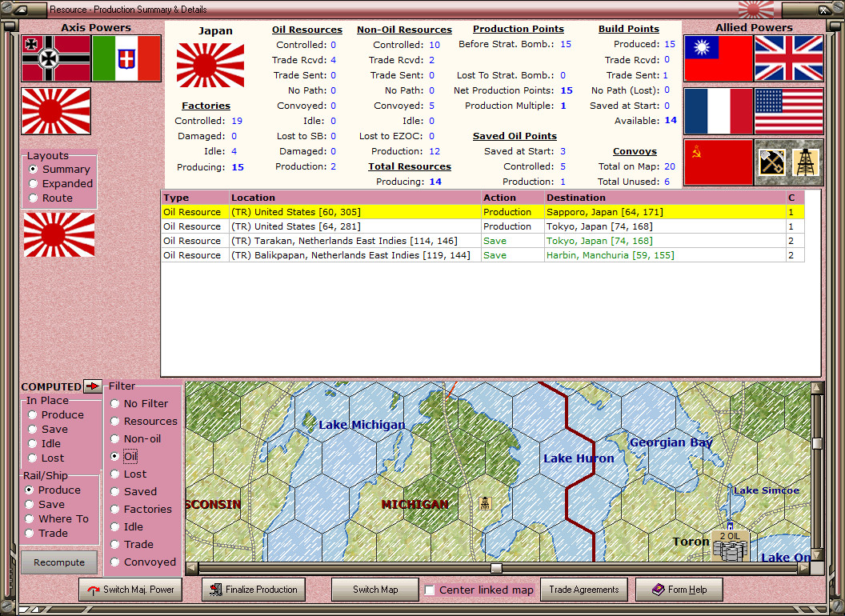Viewport: 845px width, 616px height.
Task: Click the Italian flag under Axis Powers
Action: (126, 59)
